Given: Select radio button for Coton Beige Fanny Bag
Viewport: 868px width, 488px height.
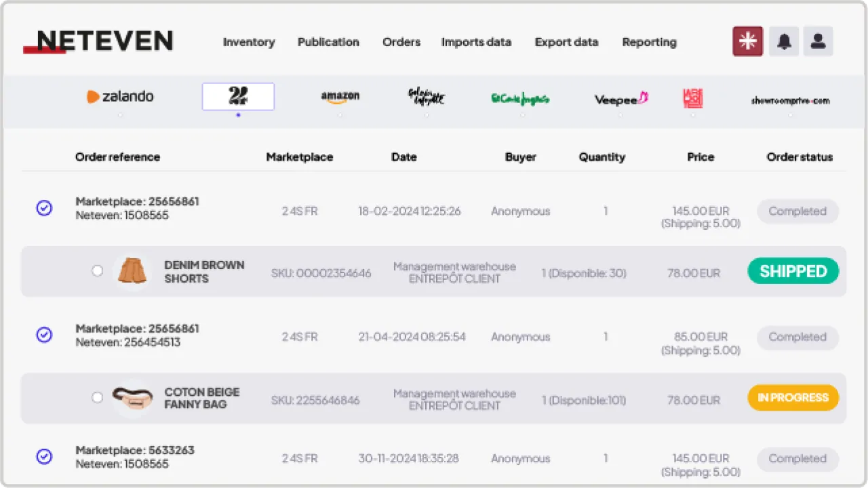Looking at the screenshot, I should click(x=98, y=398).
